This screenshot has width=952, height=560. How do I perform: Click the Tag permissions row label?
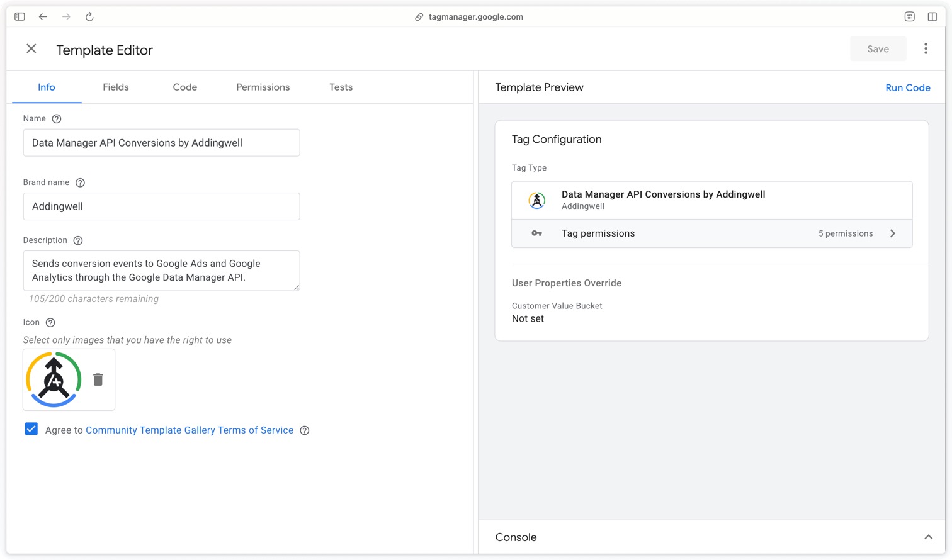598,233
